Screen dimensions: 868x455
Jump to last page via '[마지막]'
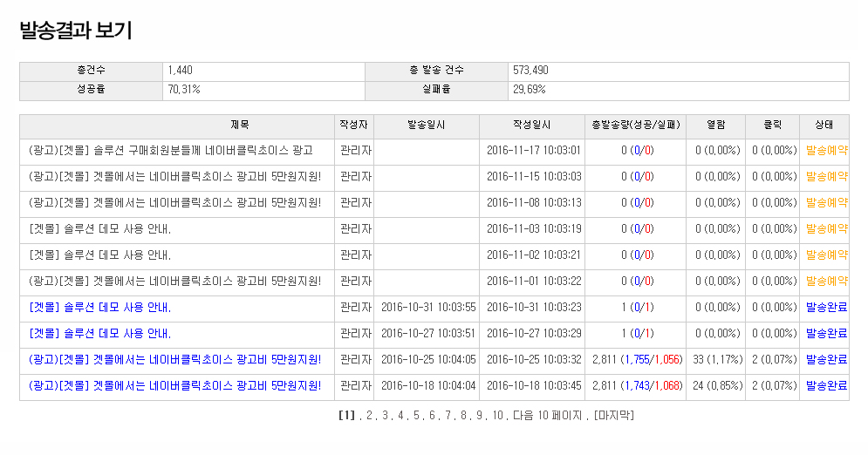613,415
